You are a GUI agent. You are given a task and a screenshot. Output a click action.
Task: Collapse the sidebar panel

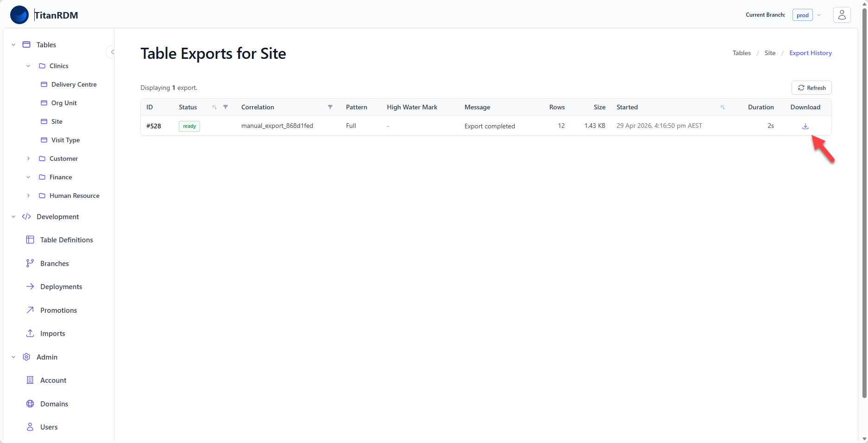click(x=112, y=52)
